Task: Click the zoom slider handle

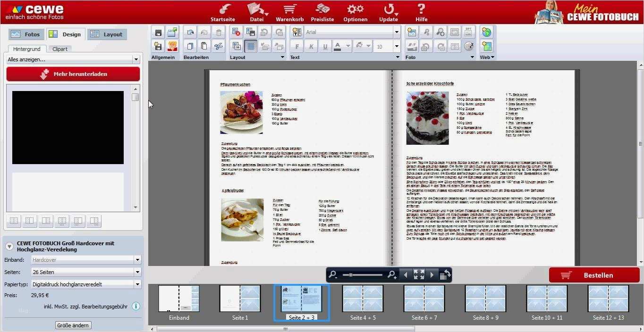Action: (351, 274)
